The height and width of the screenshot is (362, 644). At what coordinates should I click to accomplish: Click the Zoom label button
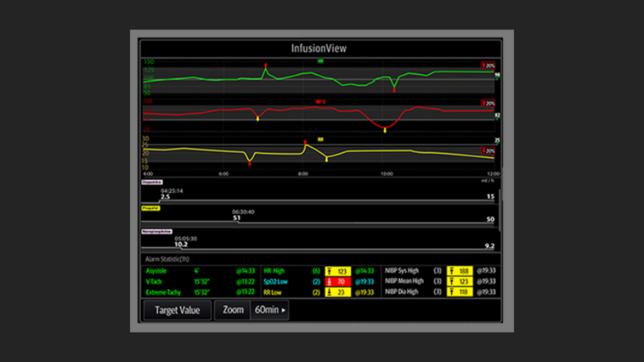pos(233,310)
